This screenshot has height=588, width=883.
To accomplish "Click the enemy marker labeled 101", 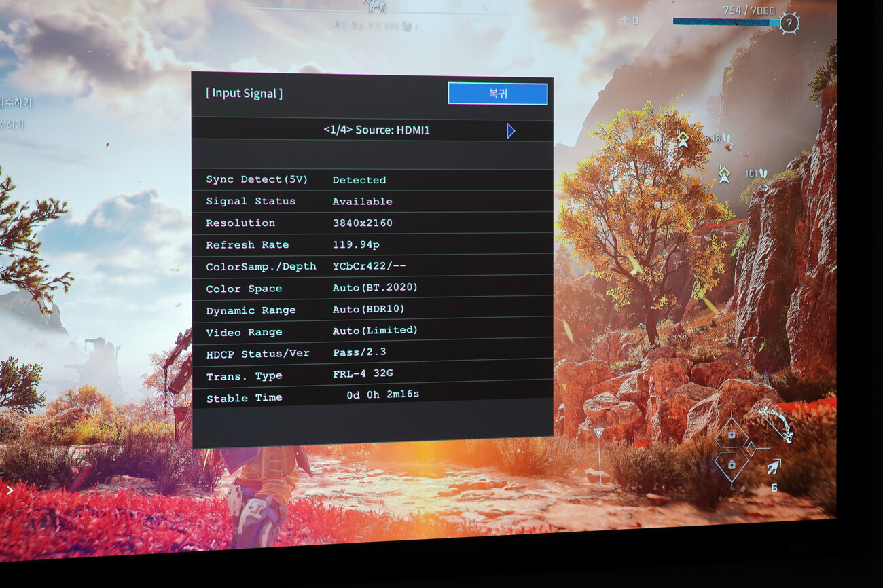I will tap(724, 174).
